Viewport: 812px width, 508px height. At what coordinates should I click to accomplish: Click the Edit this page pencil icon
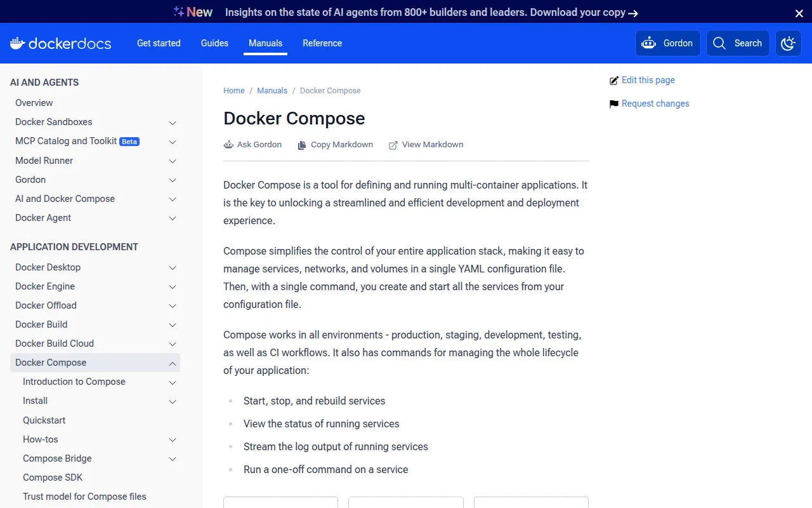pyautogui.click(x=613, y=81)
